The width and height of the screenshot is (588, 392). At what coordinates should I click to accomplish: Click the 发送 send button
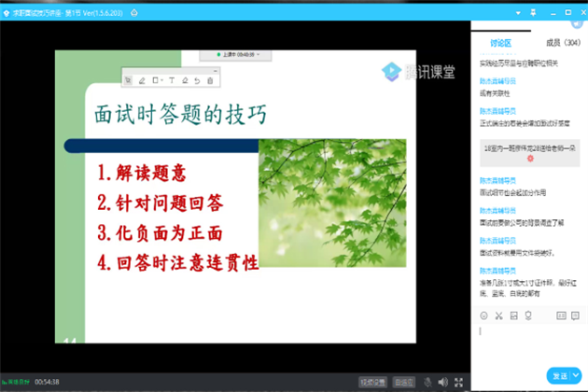(x=560, y=375)
